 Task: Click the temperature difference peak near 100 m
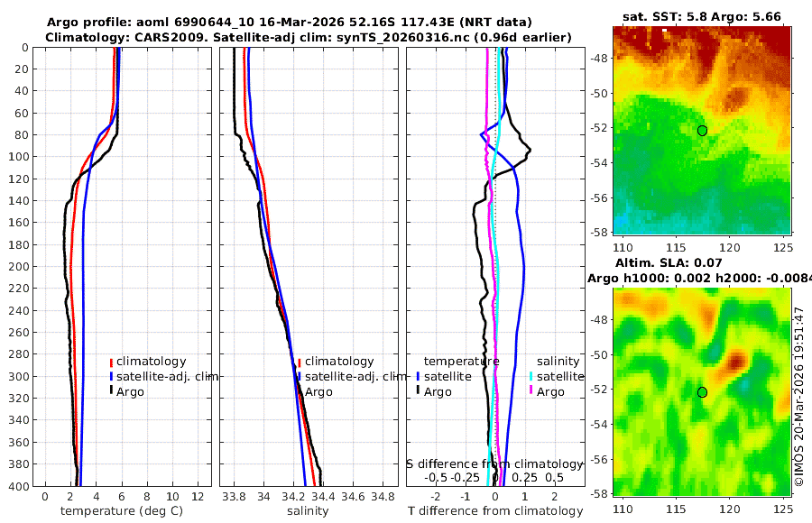[530, 151]
